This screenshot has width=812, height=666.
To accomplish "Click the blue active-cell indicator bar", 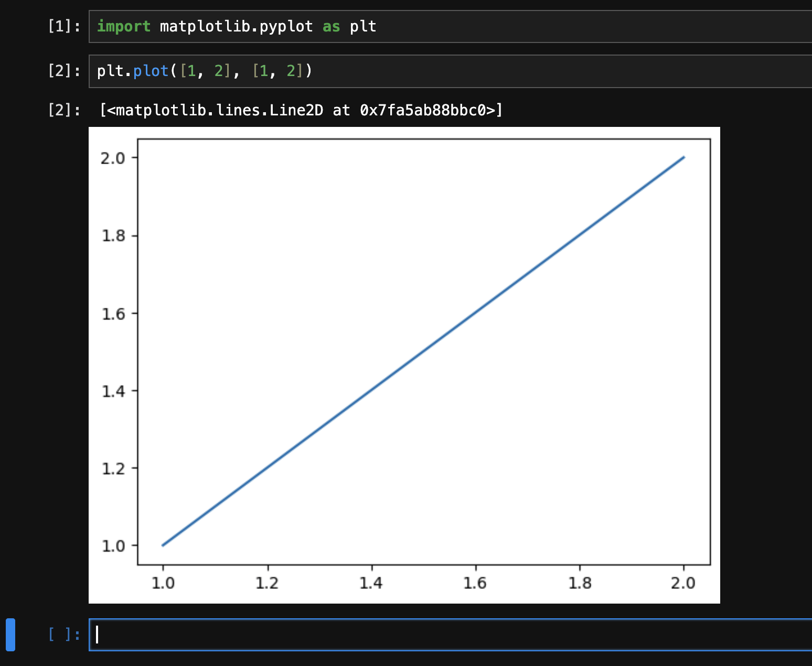I will pos(11,635).
